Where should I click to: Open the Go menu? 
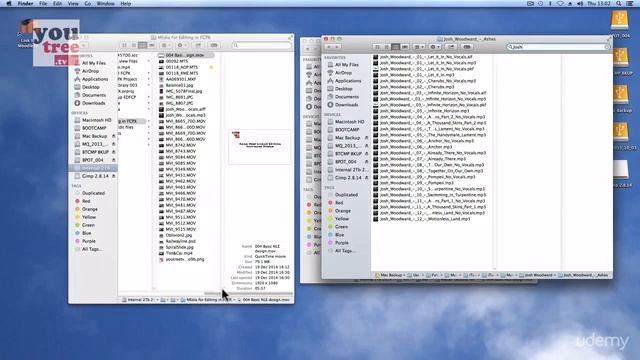pyautogui.click(x=88, y=4)
